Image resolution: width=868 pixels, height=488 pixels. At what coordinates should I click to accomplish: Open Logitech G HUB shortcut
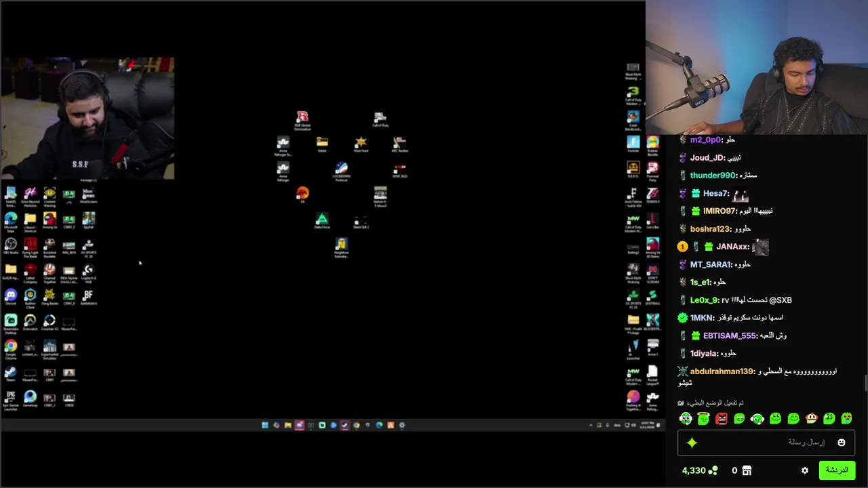click(88, 273)
